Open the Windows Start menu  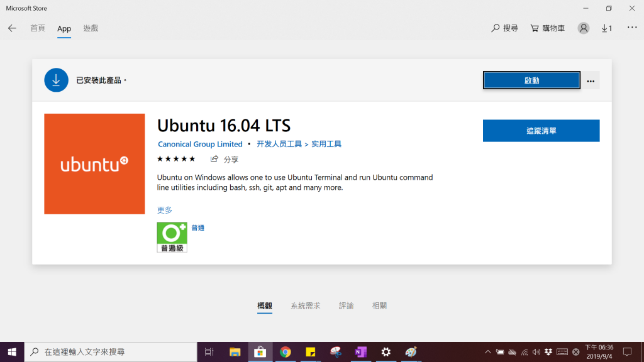(x=12, y=352)
